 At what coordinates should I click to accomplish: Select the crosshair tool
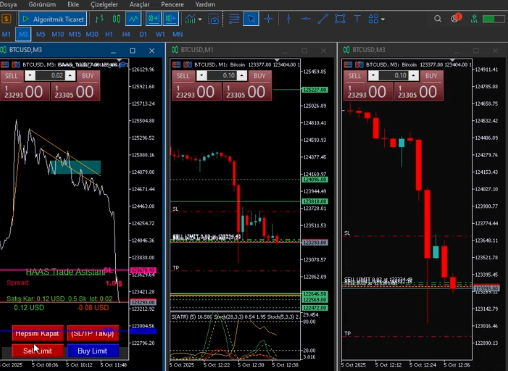(x=268, y=19)
